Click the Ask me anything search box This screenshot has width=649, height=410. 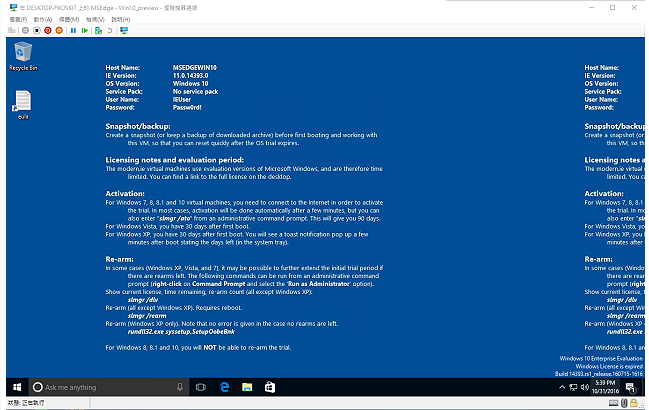tap(108, 387)
